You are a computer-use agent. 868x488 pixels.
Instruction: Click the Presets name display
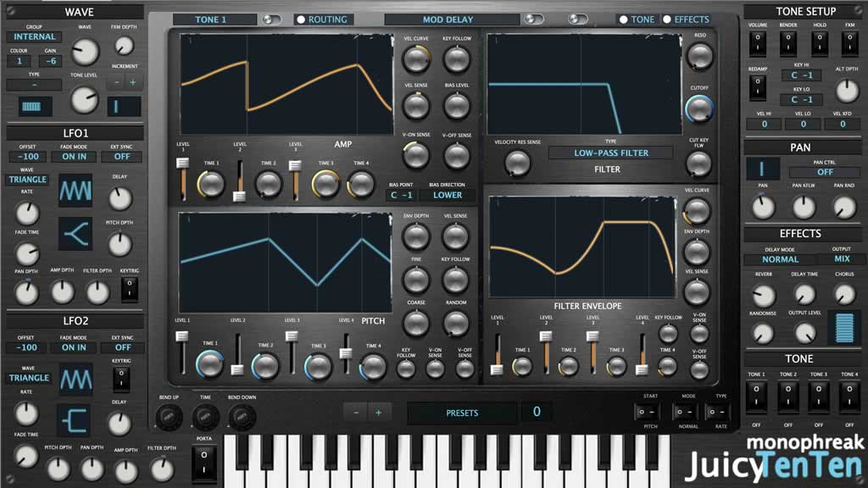pyautogui.click(x=462, y=413)
